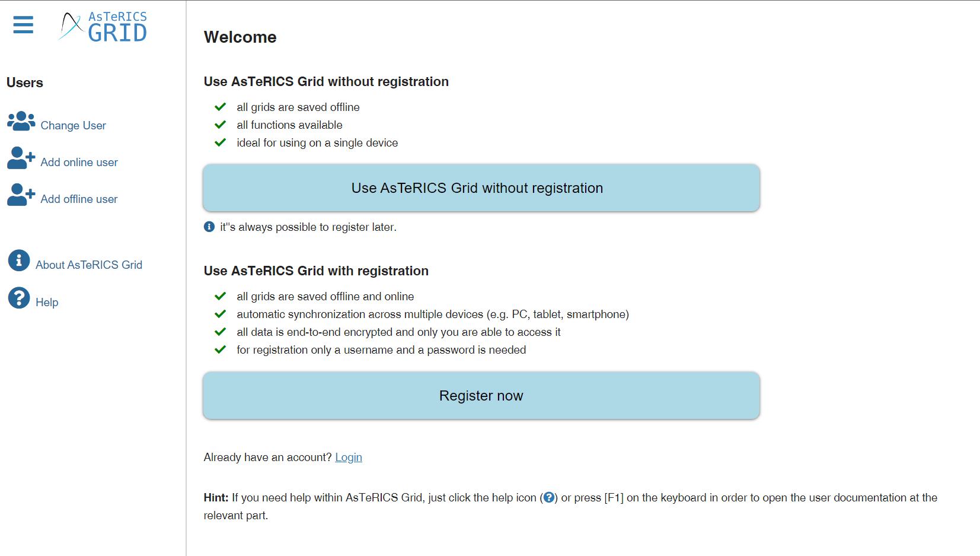The image size is (980, 556).
Task: Click the Add offline user icon
Action: tap(21, 195)
